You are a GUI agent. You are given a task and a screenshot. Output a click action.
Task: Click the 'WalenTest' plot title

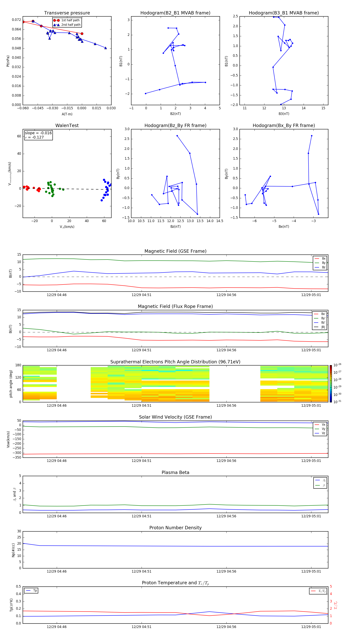[x=67, y=125]
